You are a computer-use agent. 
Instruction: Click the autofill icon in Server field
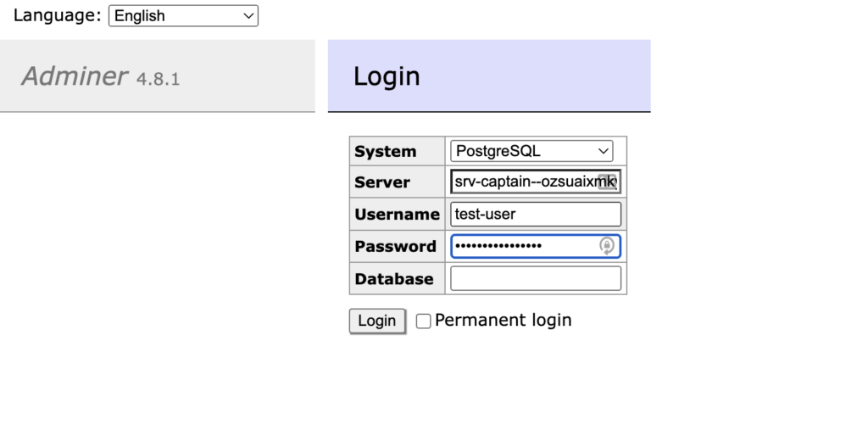tap(607, 182)
